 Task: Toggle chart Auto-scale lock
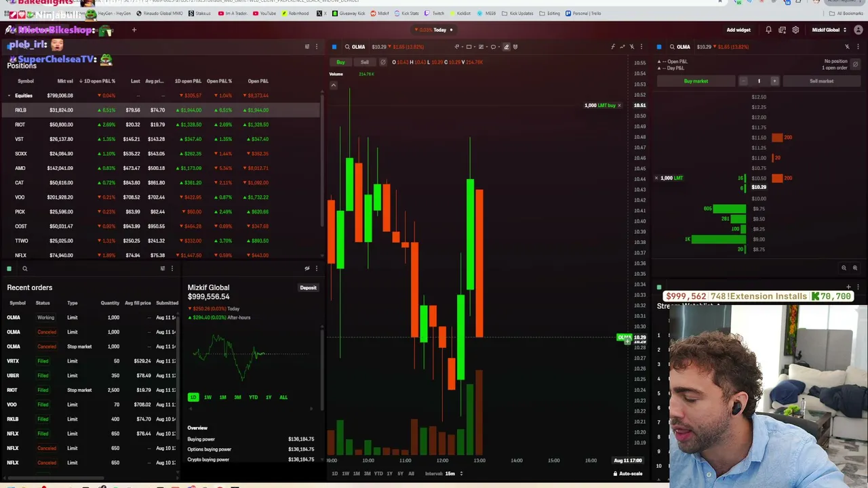coord(627,473)
